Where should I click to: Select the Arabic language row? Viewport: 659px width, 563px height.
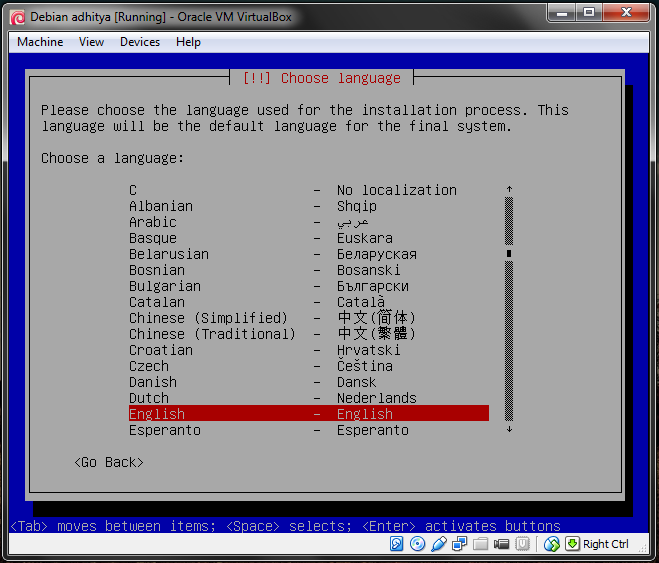click(x=308, y=222)
